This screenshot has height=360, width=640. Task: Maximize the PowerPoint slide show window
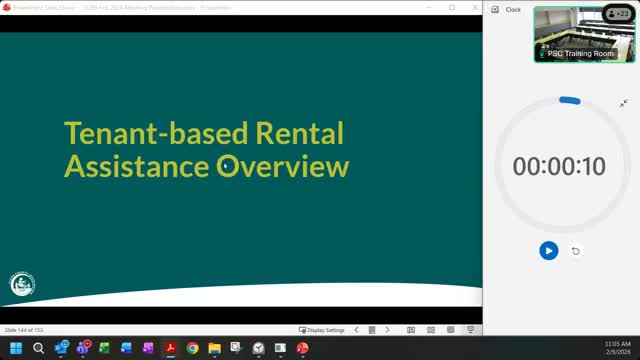(452, 7)
